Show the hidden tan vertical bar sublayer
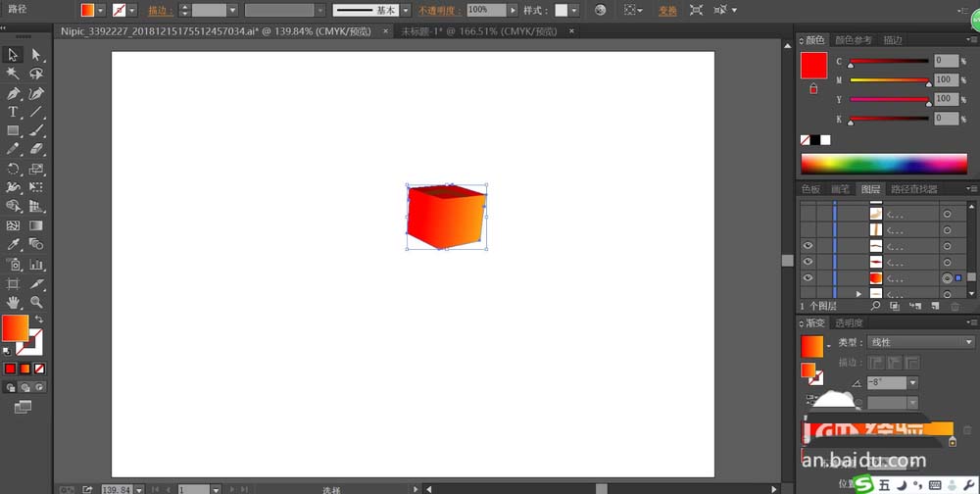Screen dimensions: 980x494 808,230
